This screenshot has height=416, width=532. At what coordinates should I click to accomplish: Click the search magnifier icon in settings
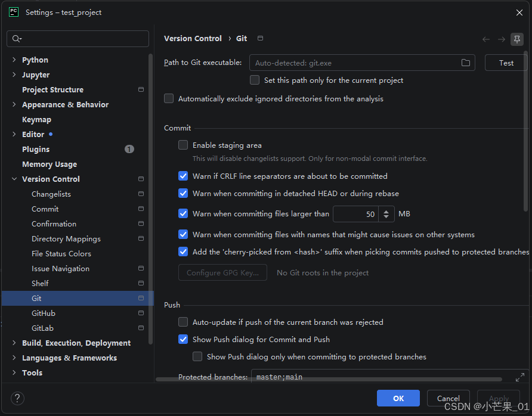(16, 39)
